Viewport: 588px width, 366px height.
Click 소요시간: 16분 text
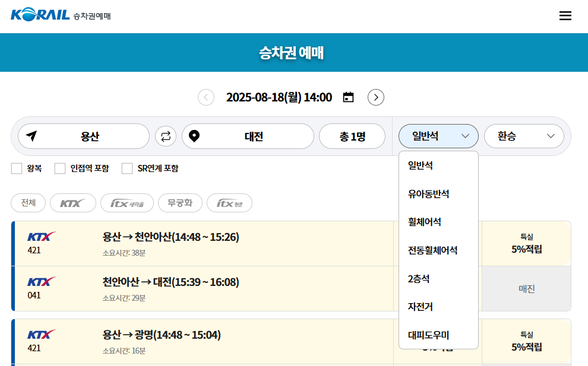tap(124, 351)
